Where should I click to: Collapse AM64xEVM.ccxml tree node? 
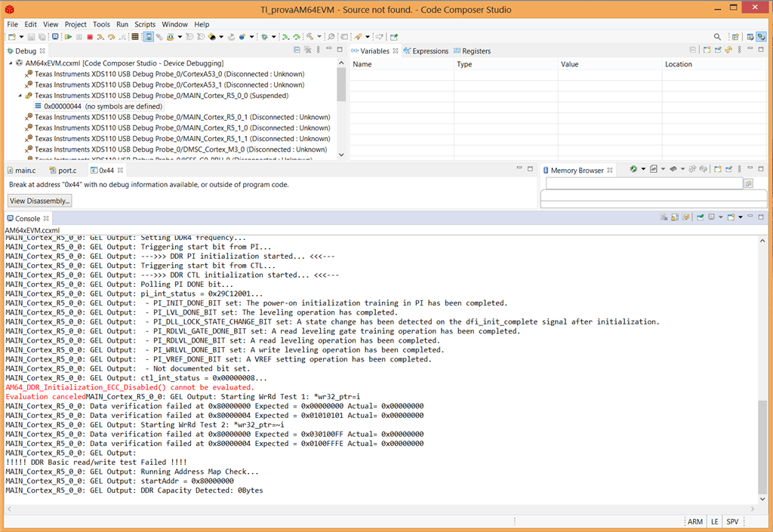pyautogui.click(x=11, y=63)
